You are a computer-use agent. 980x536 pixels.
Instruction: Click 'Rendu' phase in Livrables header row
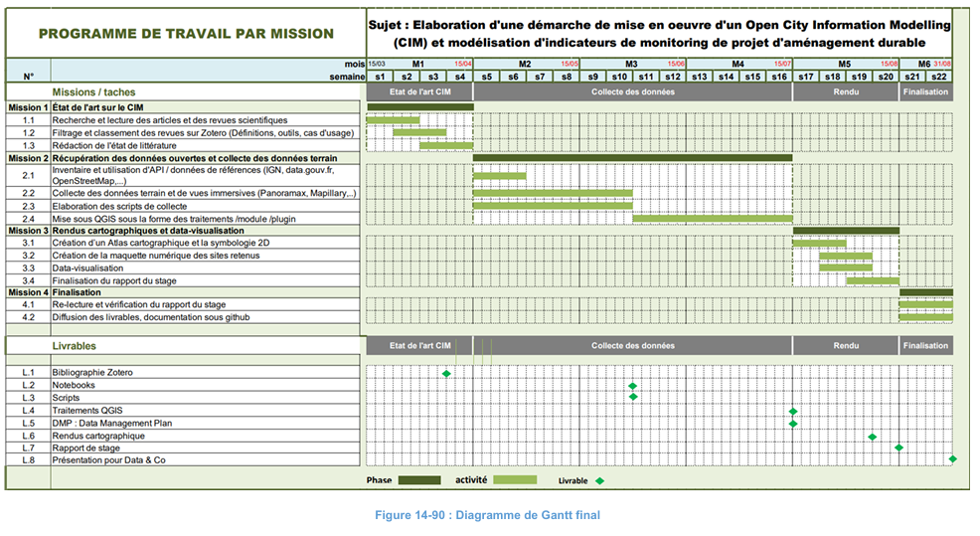click(x=846, y=345)
